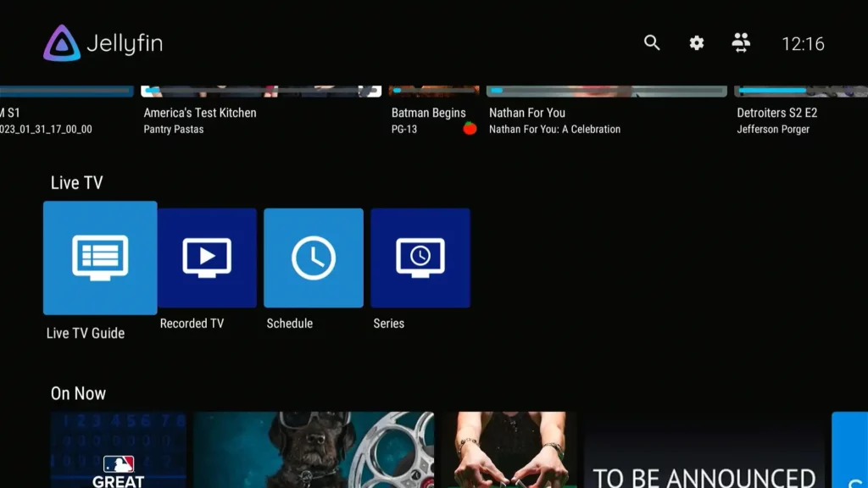Open the dog with film reel thumbnail
Screen dimensions: 868x488
pos(314,450)
